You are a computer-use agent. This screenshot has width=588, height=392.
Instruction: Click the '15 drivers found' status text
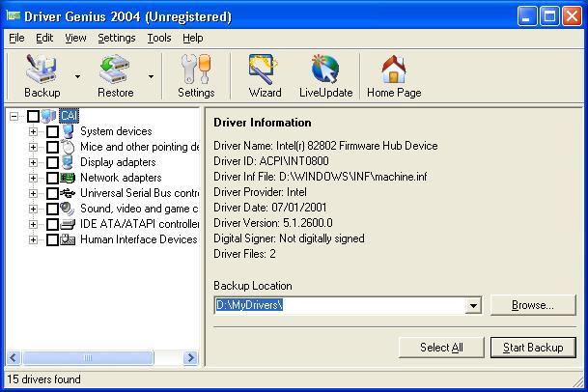[x=43, y=379]
